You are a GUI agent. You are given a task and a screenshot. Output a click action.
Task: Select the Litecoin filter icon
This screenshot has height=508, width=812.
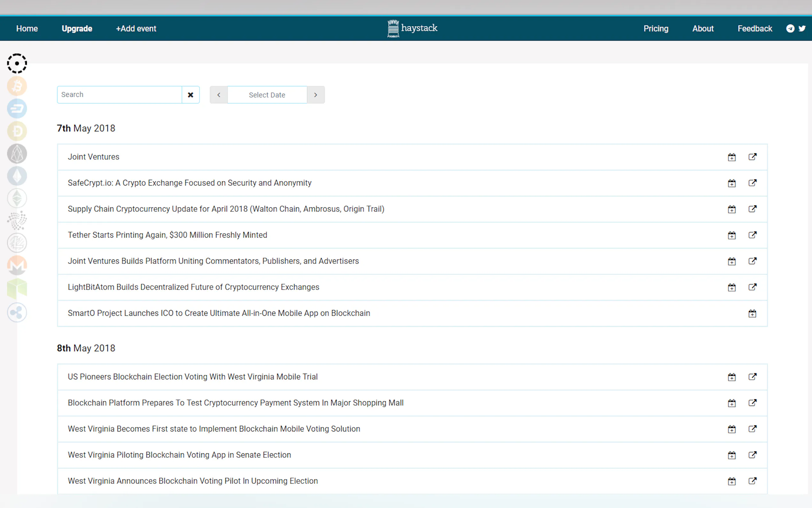[17, 243]
